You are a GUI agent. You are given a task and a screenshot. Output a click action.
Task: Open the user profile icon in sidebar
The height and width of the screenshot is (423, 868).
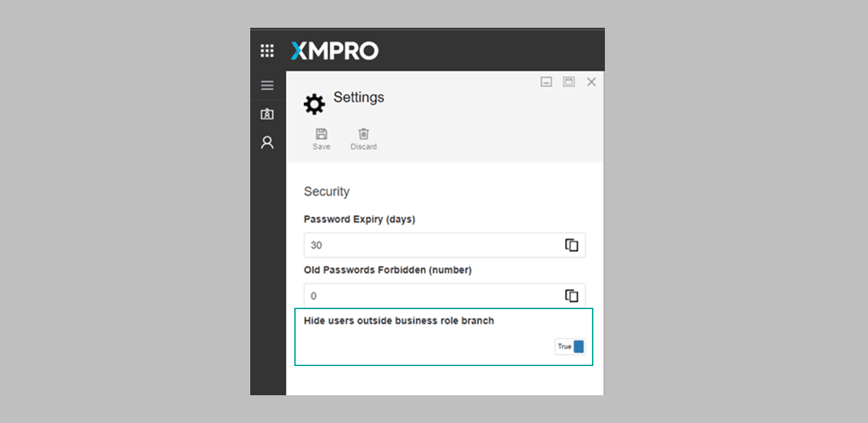pyautogui.click(x=267, y=142)
